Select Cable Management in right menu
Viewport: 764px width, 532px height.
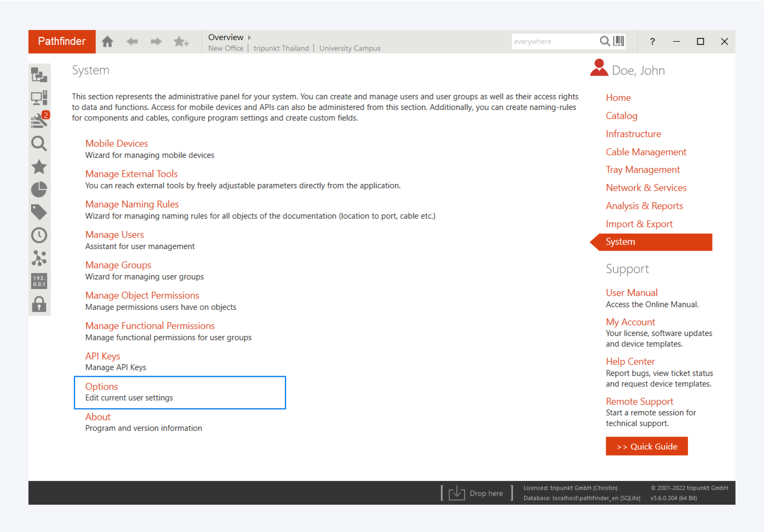tap(646, 152)
